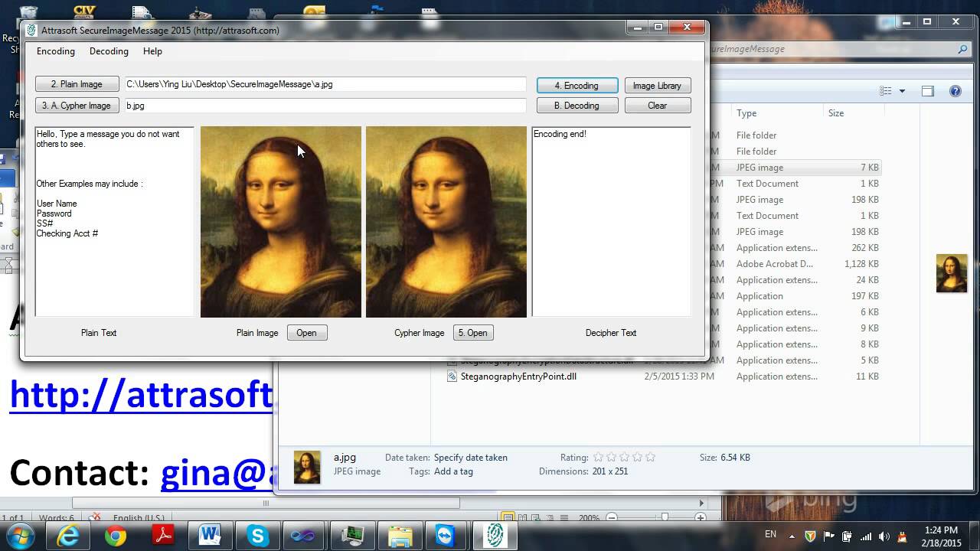Set a.jpg rating to five stars
This screenshot has height=551, width=980.
point(650,458)
